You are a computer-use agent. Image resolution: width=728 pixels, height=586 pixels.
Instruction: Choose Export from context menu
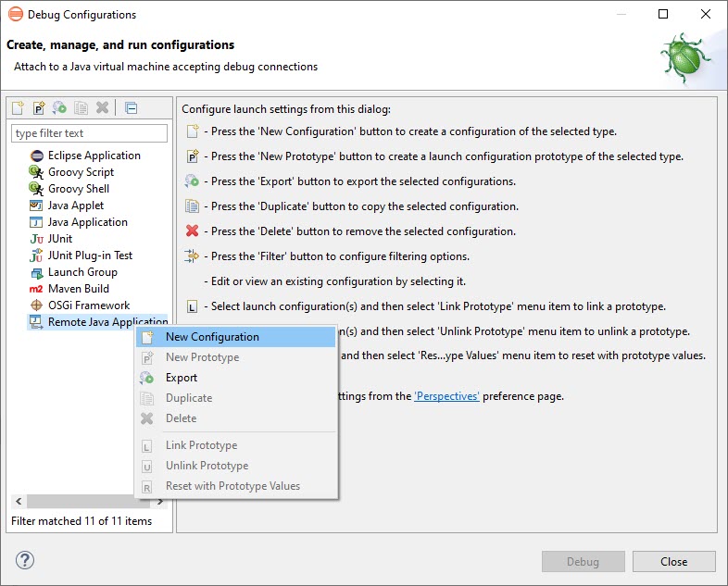236,378
